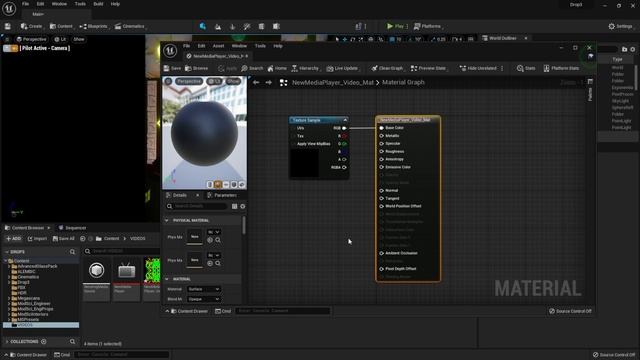Save the material with the Save toolbar button
640x360 pixels.
pyautogui.click(x=172, y=68)
